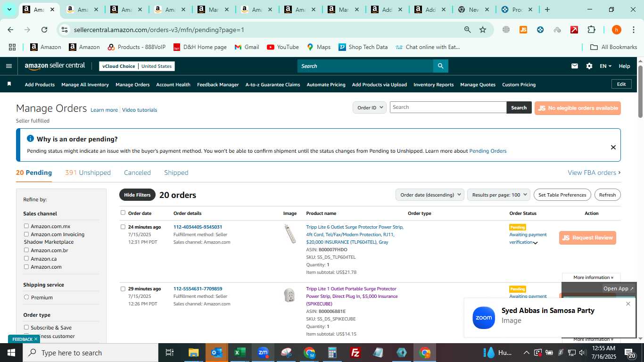Viewport: 644px width, 362px height.
Task: Open the tab search dropdown arrow
Action: 9,9
